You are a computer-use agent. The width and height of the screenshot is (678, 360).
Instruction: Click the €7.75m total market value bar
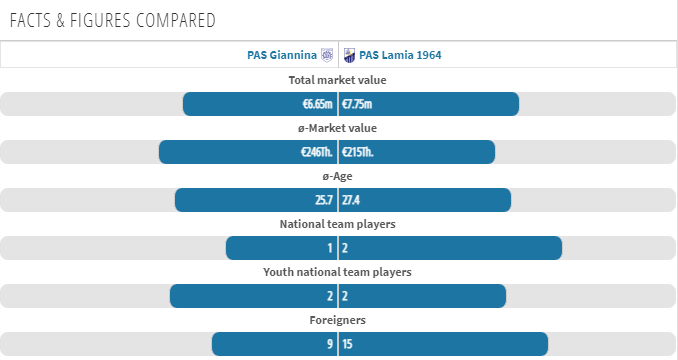[429, 104]
